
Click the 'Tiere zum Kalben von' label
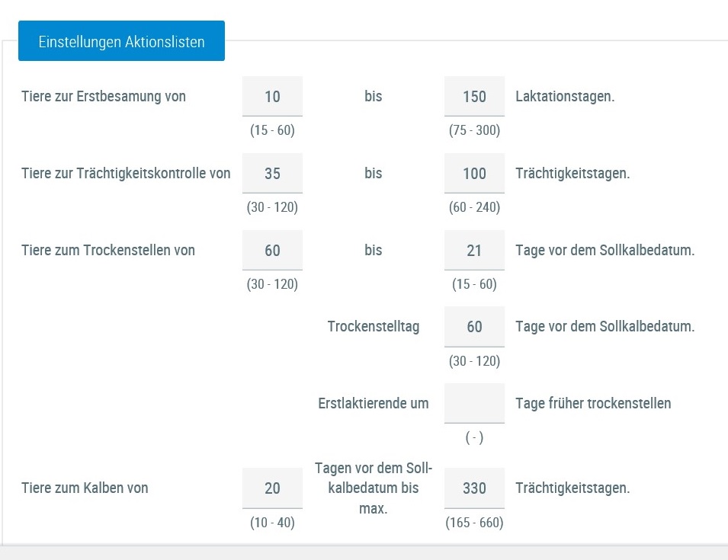[85, 488]
